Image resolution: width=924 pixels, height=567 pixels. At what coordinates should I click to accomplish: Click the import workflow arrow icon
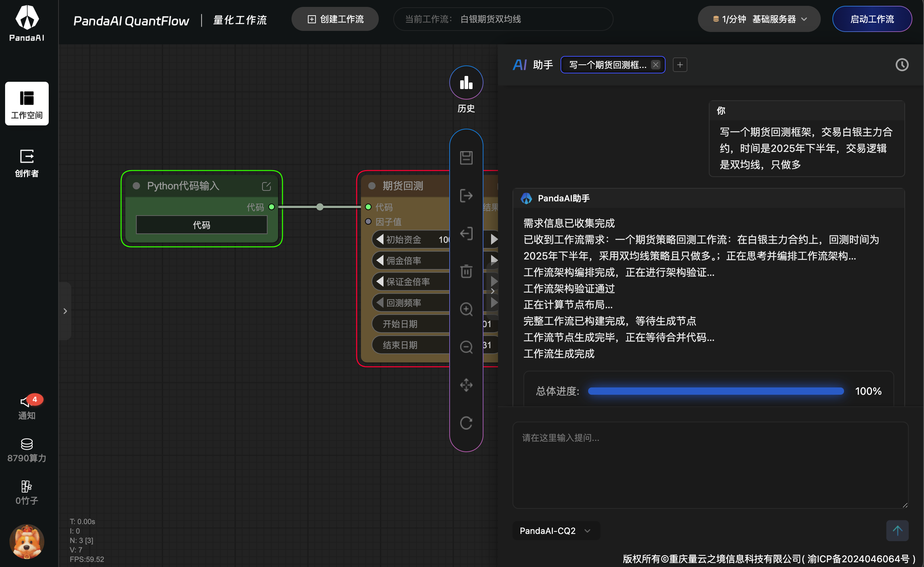click(466, 233)
